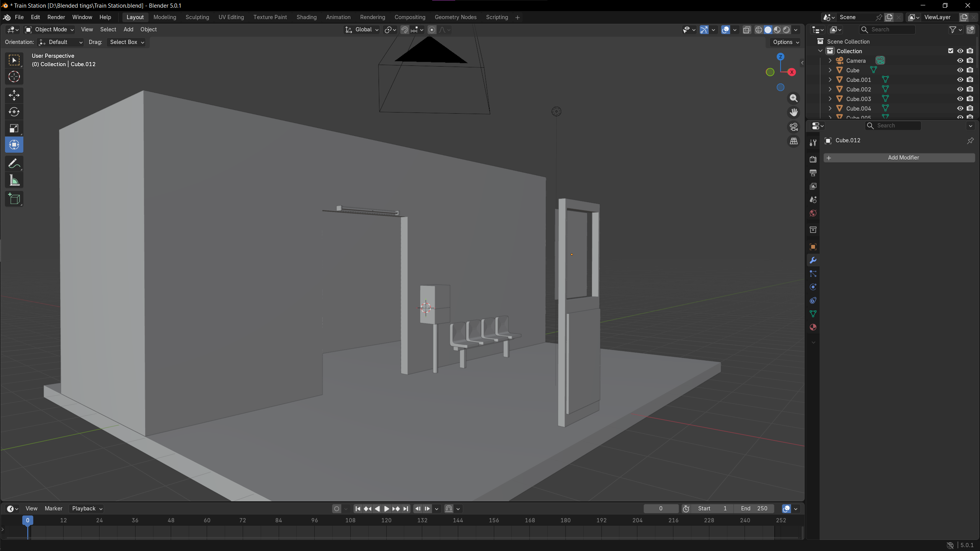Open the Object properties tab
This screenshot has height=551, width=980.
[x=813, y=247]
